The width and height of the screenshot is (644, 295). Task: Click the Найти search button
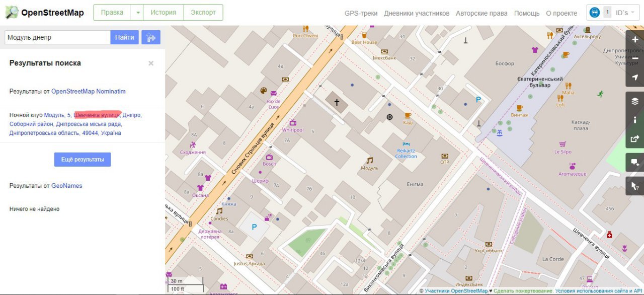[x=124, y=37]
